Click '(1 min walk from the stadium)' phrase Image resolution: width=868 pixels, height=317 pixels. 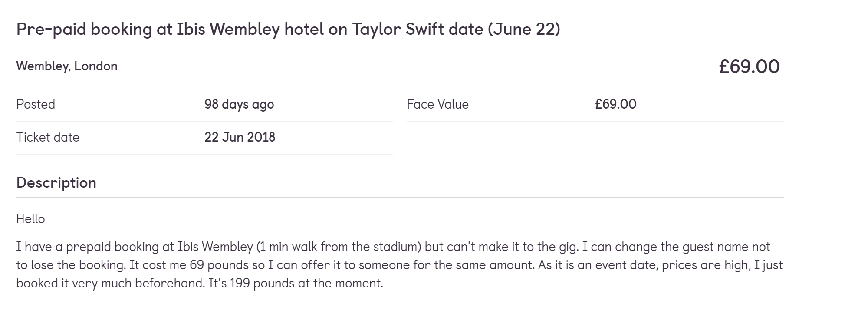(339, 247)
